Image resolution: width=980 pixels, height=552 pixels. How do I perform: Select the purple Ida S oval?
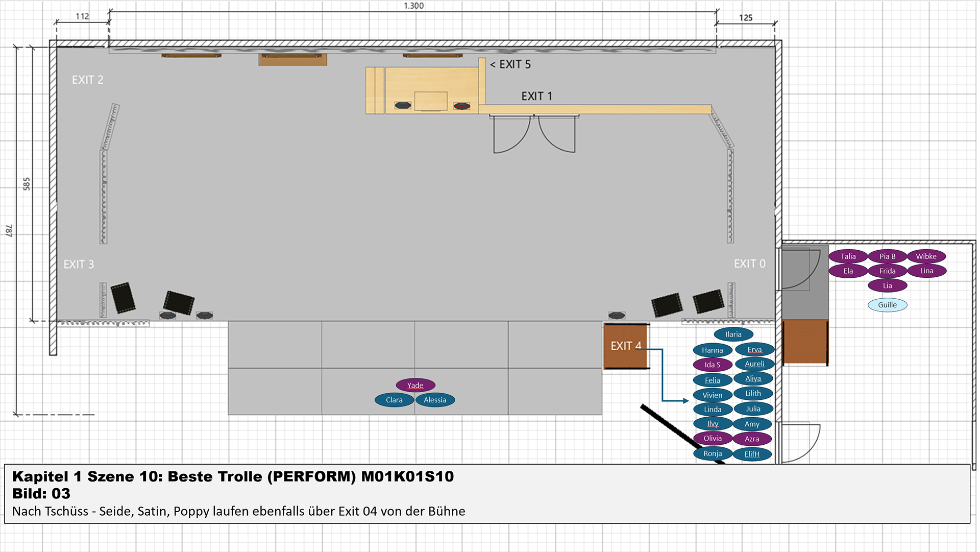(712, 365)
